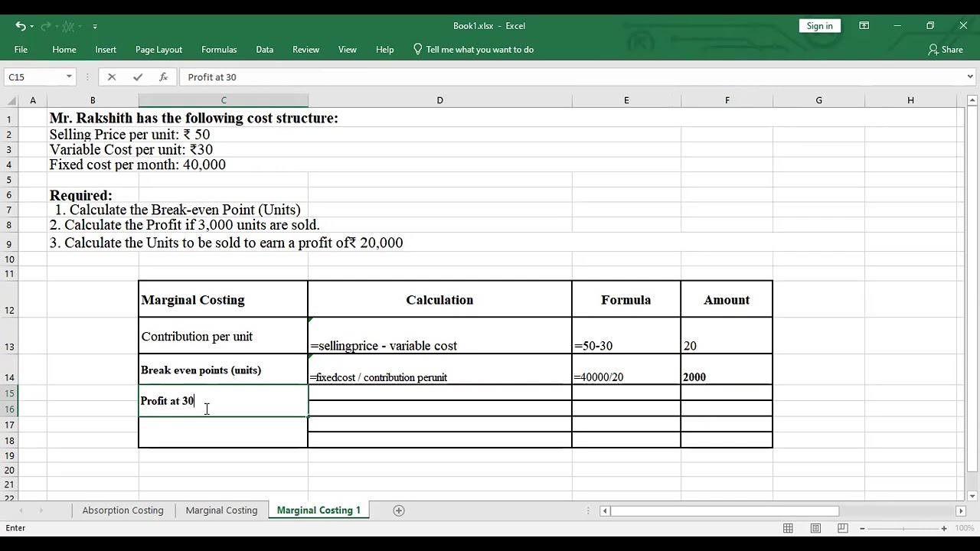Click the Required: heading cell
This screenshot has width=980, height=551.
pyautogui.click(x=80, y=195)
